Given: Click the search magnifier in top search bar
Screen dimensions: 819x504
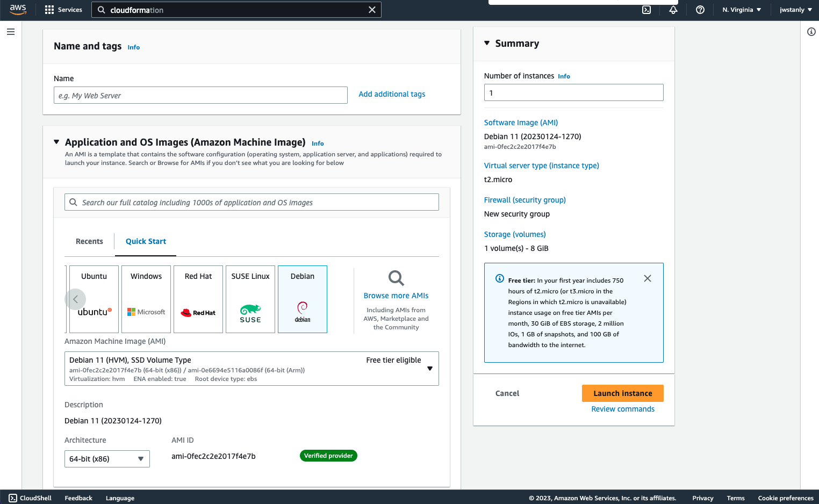Looking at the screenshot, I should pyautogui.click(x=101, y=10).
